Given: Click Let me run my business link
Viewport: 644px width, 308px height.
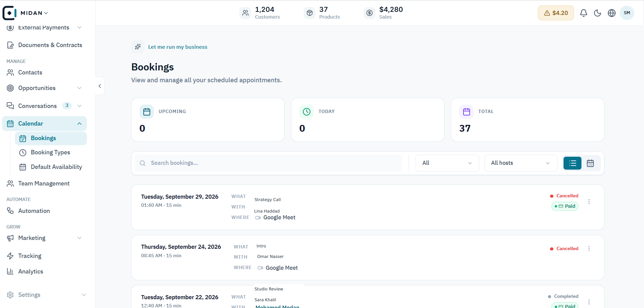Looking at the screenshot, I should pyautogui.click(x=177, y=47).
